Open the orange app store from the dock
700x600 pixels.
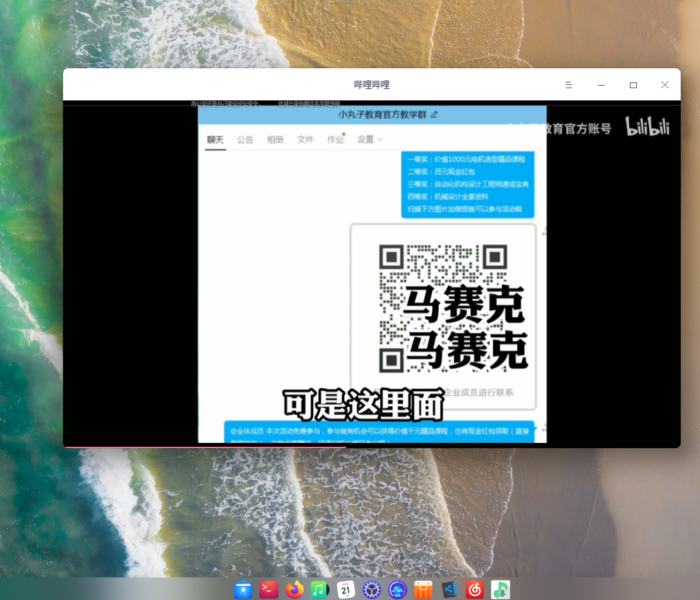point(423,589)
